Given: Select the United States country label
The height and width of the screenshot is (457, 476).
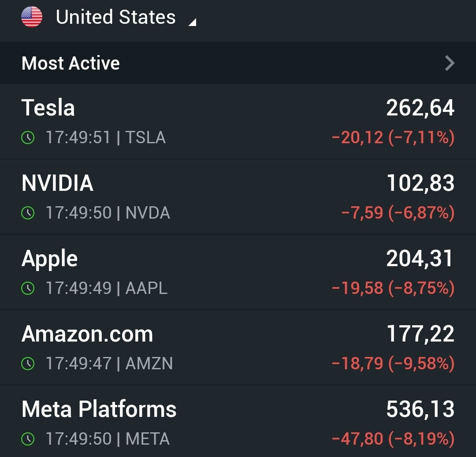Looking at the screenshot, I should (x=115, y=17).
